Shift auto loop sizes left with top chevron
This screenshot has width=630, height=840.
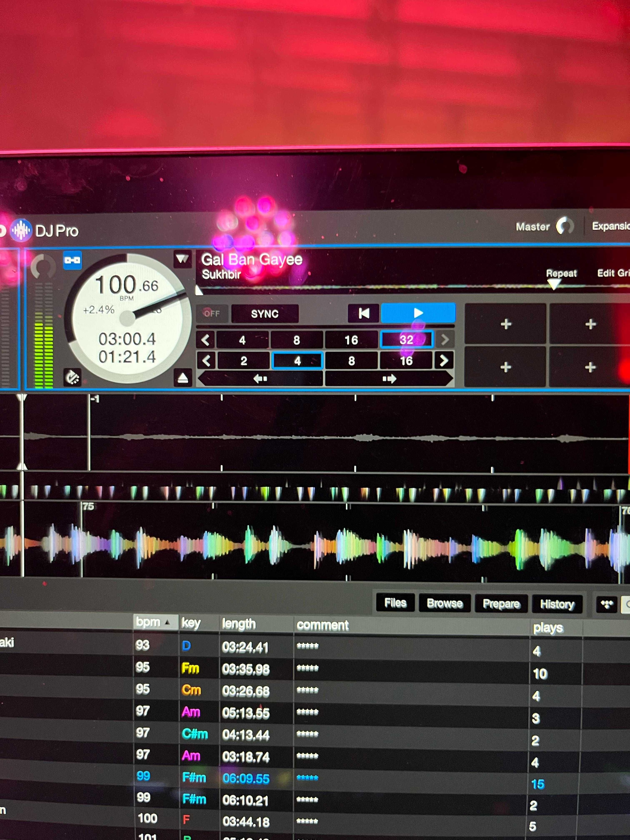(x=205, y=340)
